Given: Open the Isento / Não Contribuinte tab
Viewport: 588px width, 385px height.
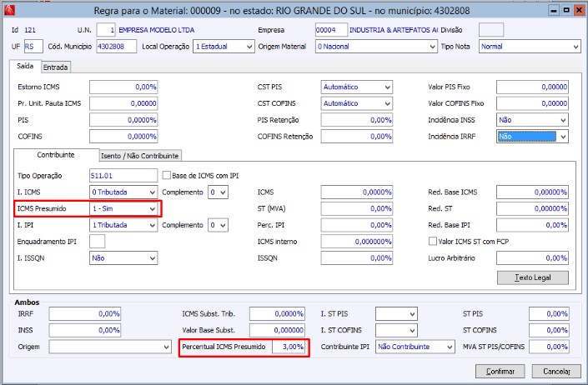Looking at the screenshot, I should [140, 156].
